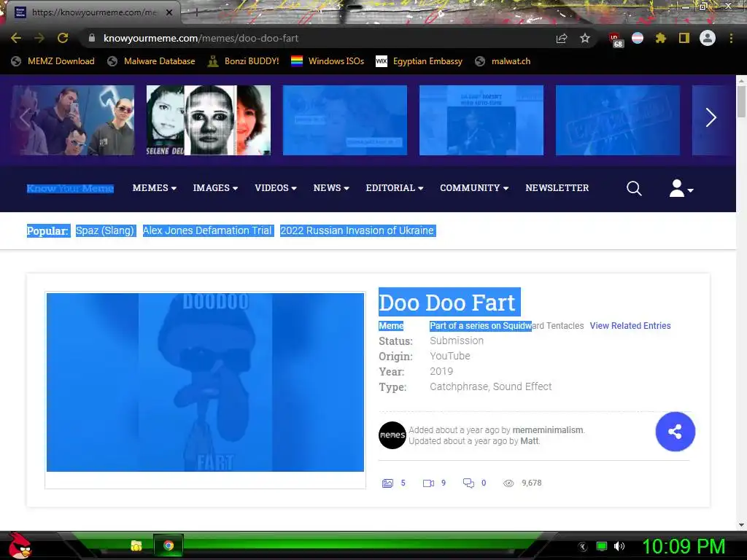
Task: Click the Doo Doo Fart title
Action: (449, 302)
